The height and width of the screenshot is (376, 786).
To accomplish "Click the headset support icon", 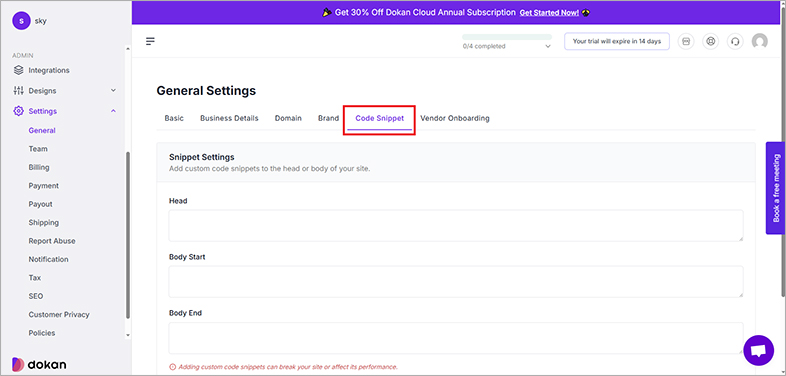I will coord(735,41).
